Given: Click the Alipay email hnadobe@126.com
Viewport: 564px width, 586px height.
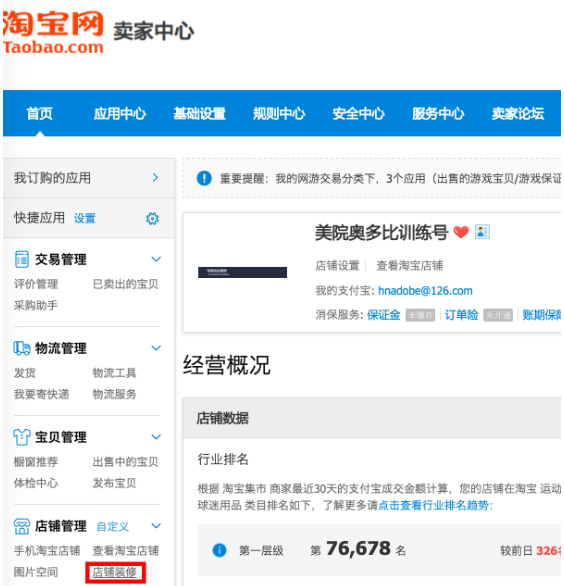Looking at the screenshot, I should coord(425,290).
